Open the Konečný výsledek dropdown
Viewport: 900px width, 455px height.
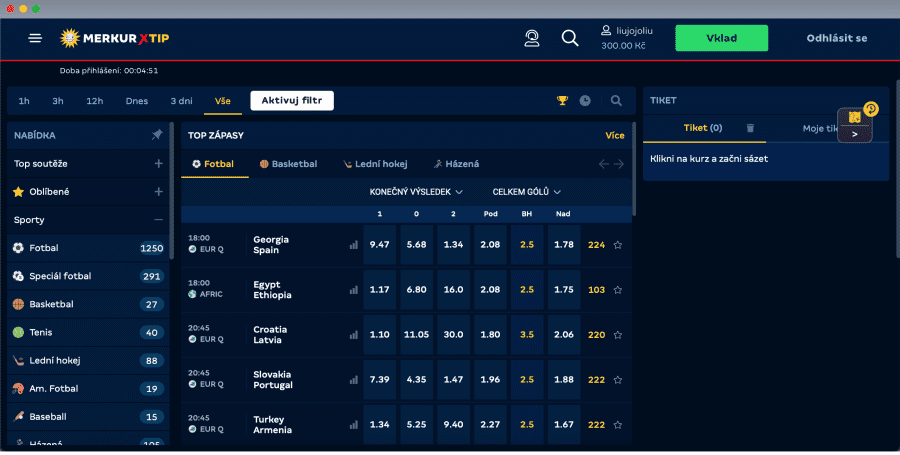click(x=416, y=191)
